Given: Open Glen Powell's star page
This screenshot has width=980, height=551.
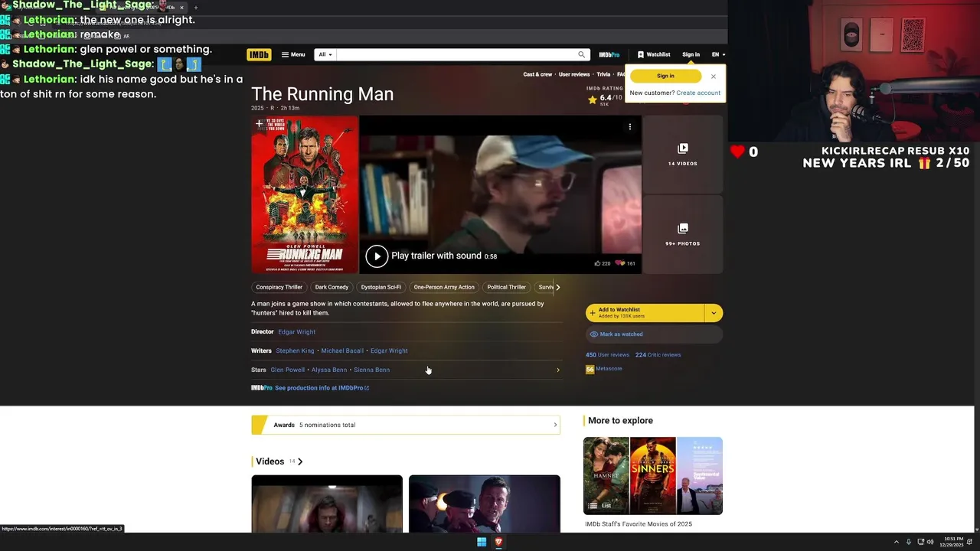Looking at the screenshot, I should click(x=287, y=370).
